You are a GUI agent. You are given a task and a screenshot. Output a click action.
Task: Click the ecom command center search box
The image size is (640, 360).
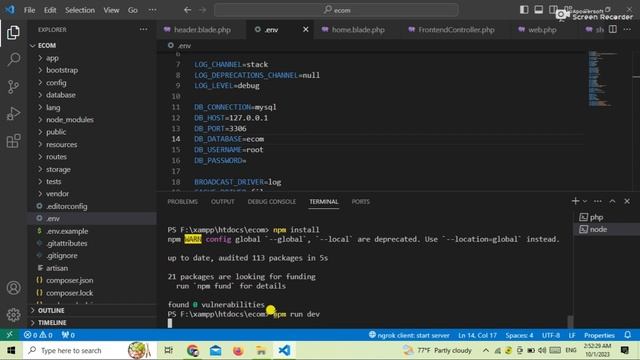click(x=336, y=10)
